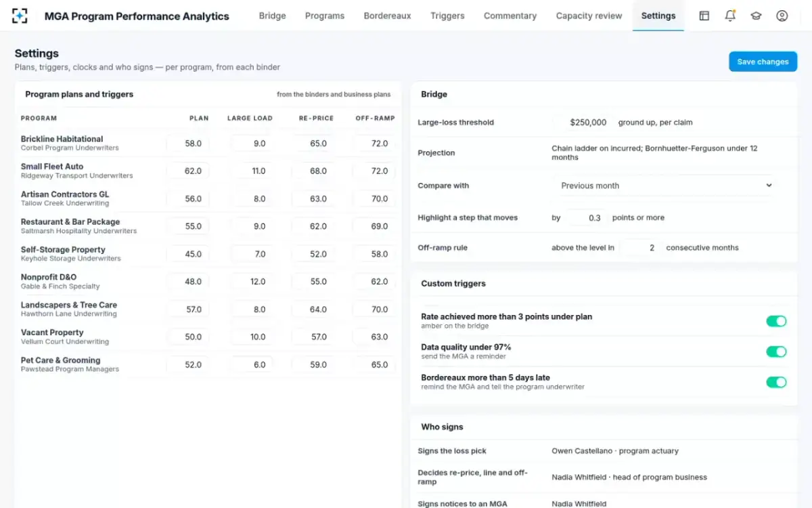Edit Self-Storage Property large load 7.0

click(x=251, y=254)
